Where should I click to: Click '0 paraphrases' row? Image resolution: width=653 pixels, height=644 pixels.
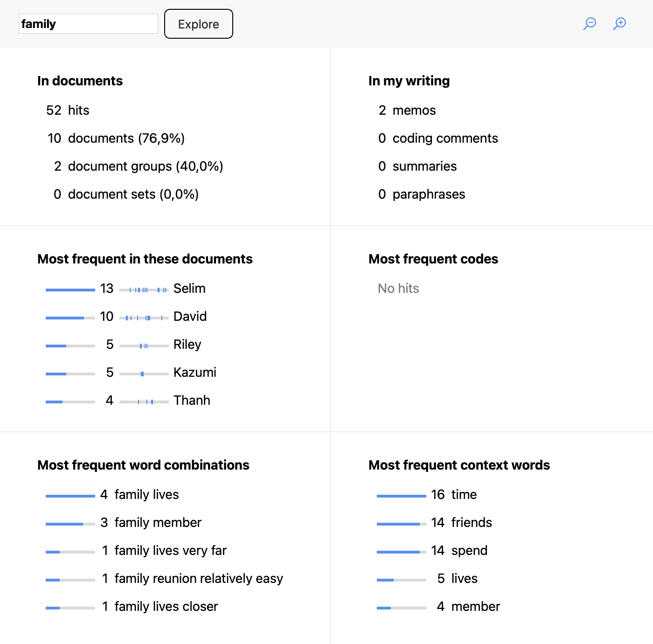pyautogui.click(x=422, y=194)
